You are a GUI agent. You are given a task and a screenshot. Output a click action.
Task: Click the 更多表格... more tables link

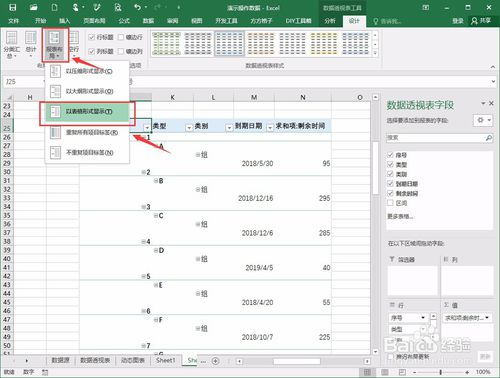pyautogui.click(x=400, y=217)
